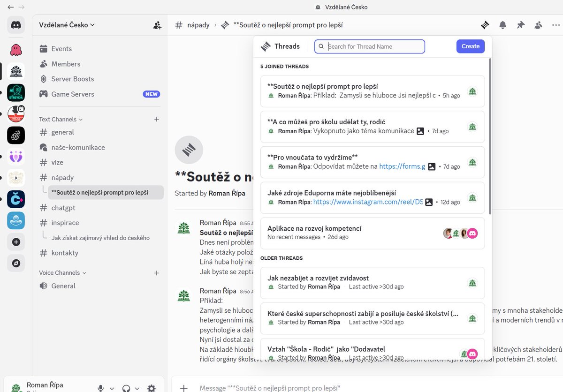563x392 pixels.
Task: Open the blue Č+ server icon
Action: tap(16, 199)
